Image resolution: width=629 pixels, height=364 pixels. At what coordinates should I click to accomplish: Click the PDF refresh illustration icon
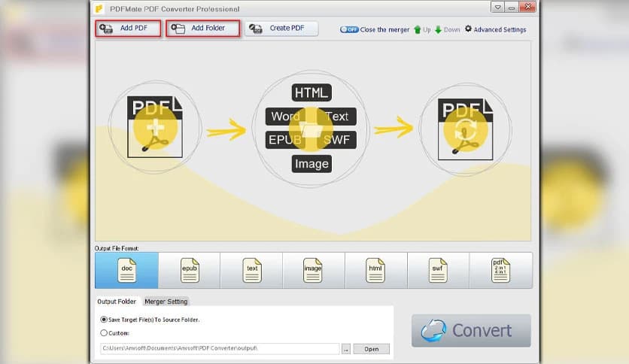[466, 129]
